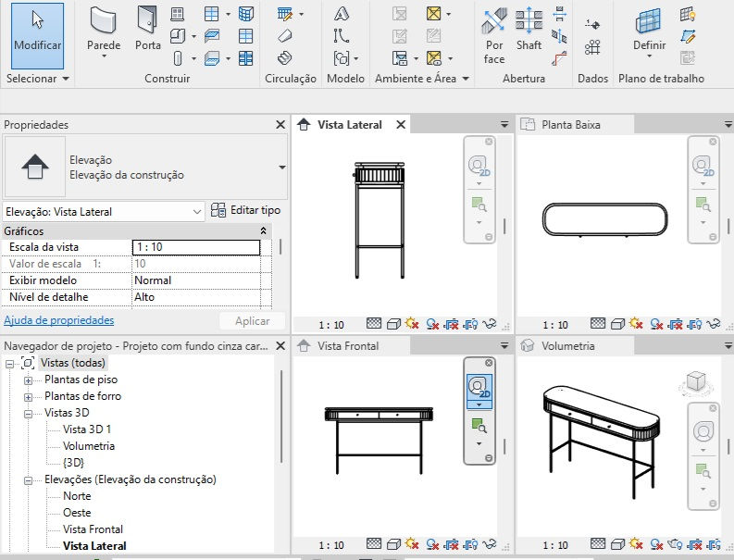Image resolution: width=734 pixels, height=560 pixels.
Task: Expand the Plantas de forro tree node
Action: pos(28,397)
